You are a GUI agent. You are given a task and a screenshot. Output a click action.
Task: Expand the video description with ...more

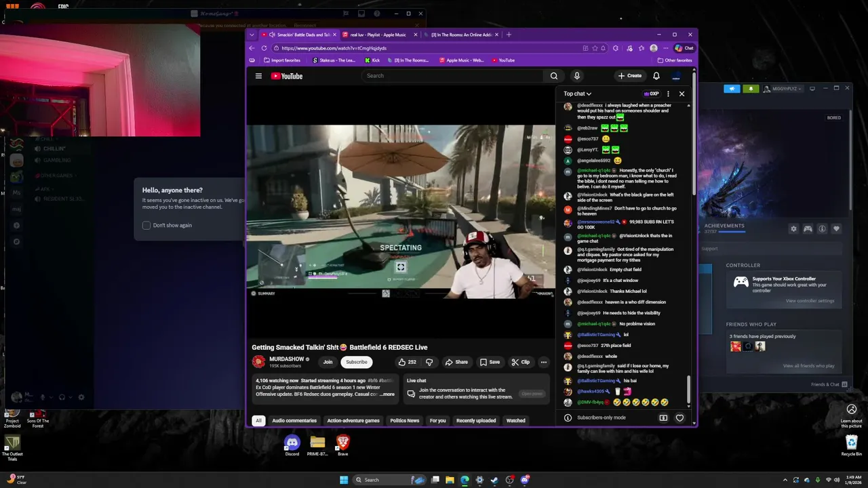(x=387, y=394)
